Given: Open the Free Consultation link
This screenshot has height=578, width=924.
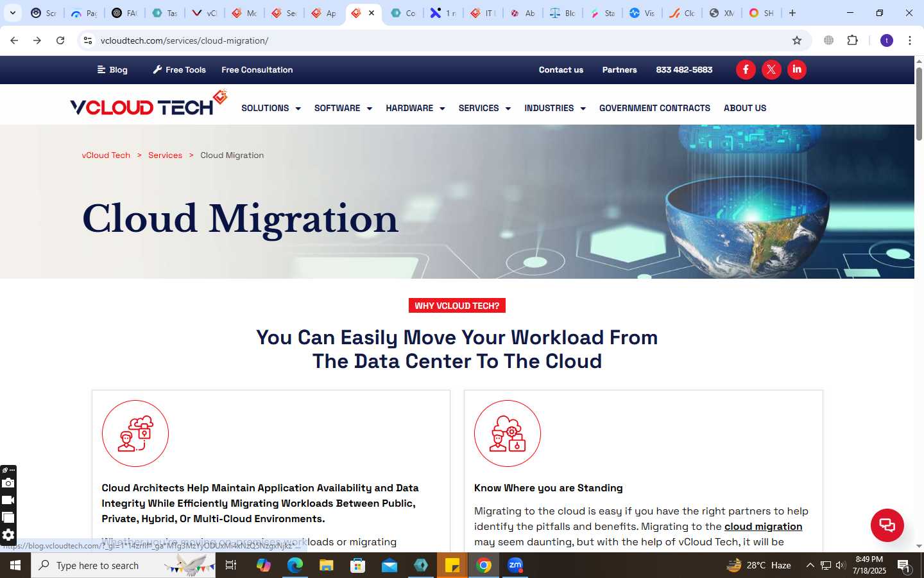Looking at the screenshot, I should (x=257, y=69).
